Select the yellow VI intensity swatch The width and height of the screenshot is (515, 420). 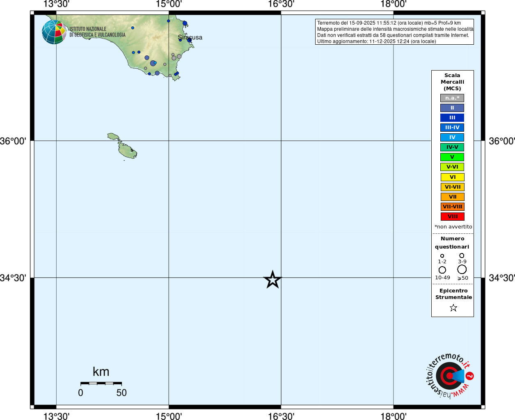pyautogui.click(x=453, y=177)
